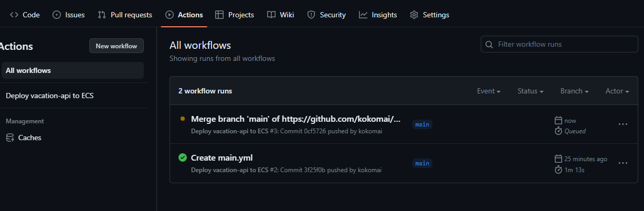Open the Security tab
This screenshot has width=644, height=211.
pyautogui.click(x=326, y=15)
